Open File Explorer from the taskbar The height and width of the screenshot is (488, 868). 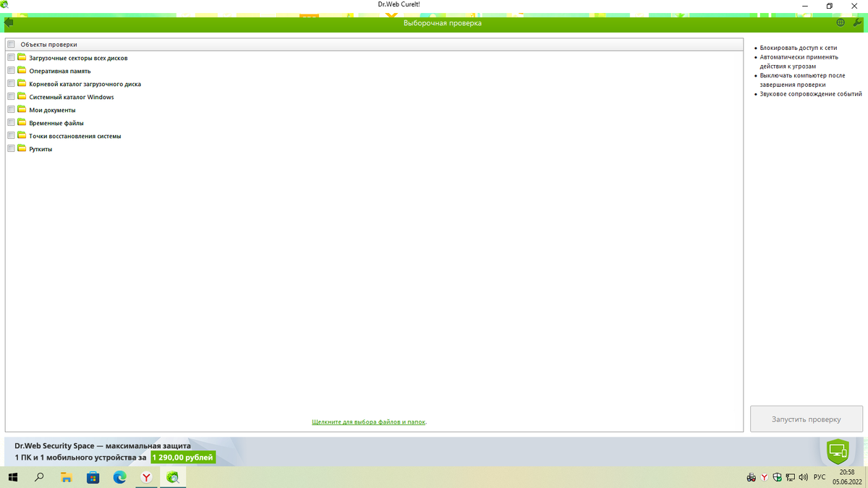[67, 477]
